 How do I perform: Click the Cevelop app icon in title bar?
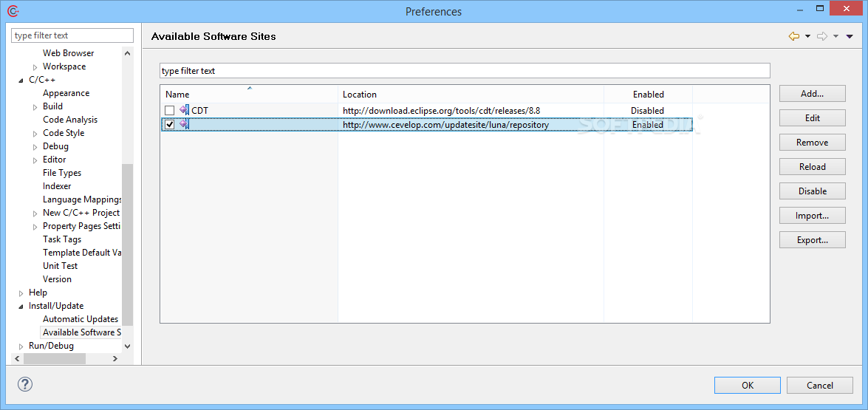click(x=13, y=10)
